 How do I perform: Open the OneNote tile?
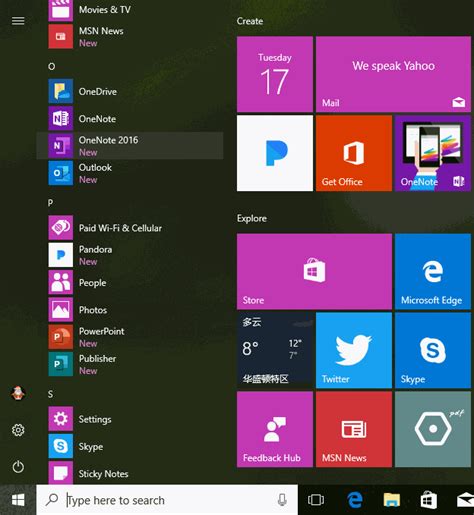[433, 153]
